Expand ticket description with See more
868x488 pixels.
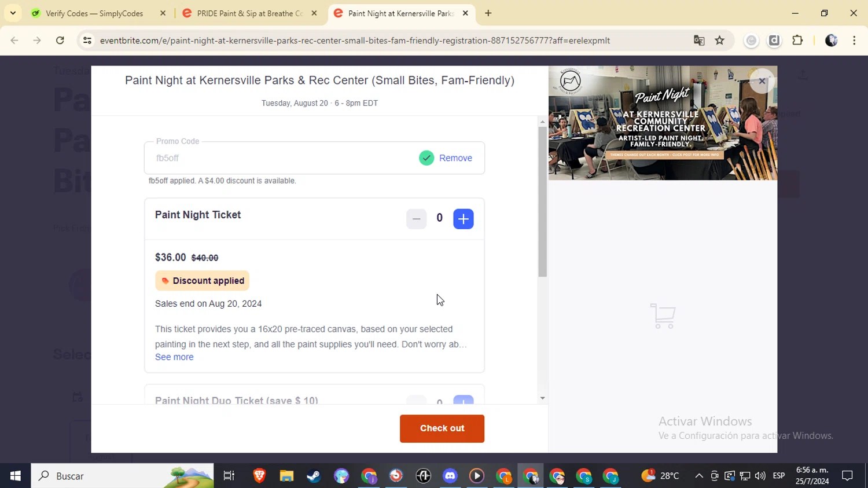[174, 357]
